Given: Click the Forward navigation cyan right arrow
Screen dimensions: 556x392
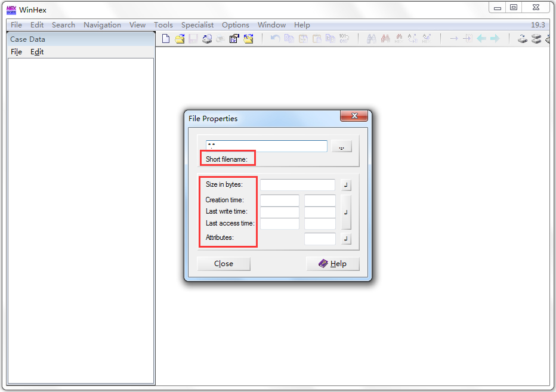Looking at the screenshot, I should point(495,38).
